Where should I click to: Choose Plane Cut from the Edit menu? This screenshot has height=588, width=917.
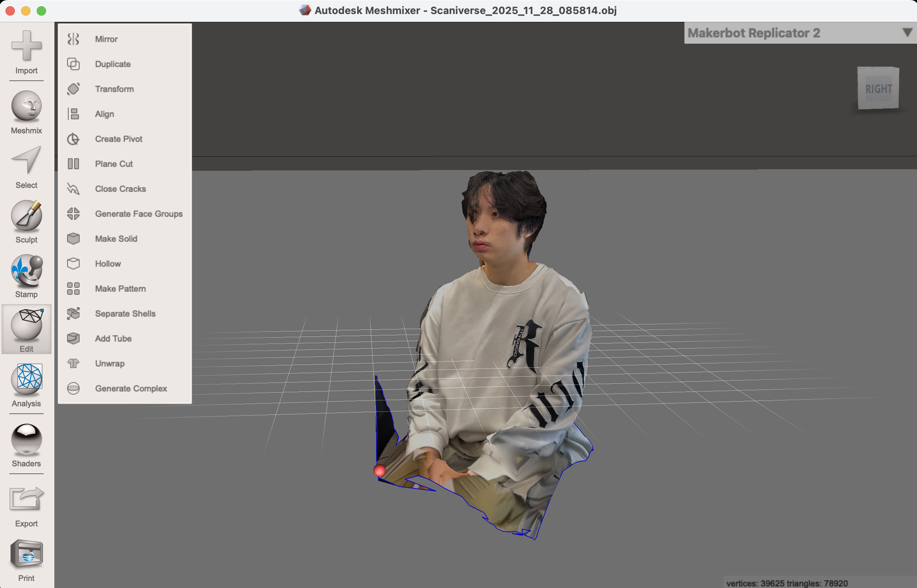[x=114, y=164]
